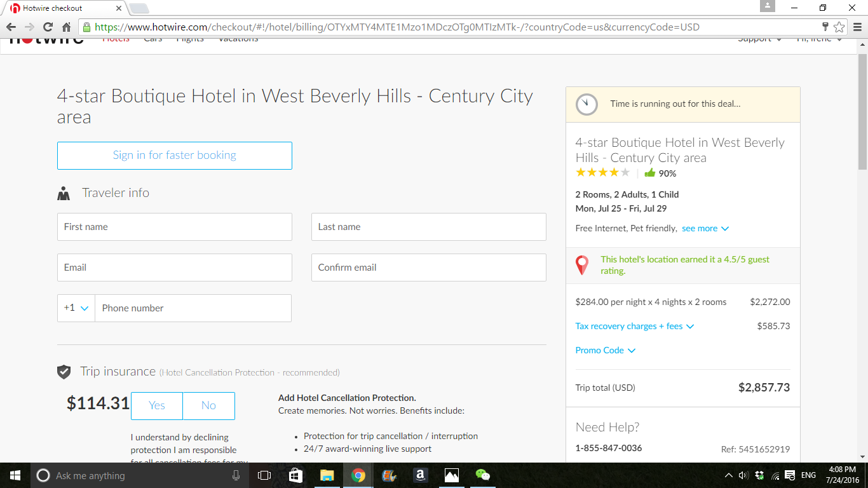Expand see more hotel amenities
The width and height of the screenshot is (868, 488).
(x=705, y=228)
